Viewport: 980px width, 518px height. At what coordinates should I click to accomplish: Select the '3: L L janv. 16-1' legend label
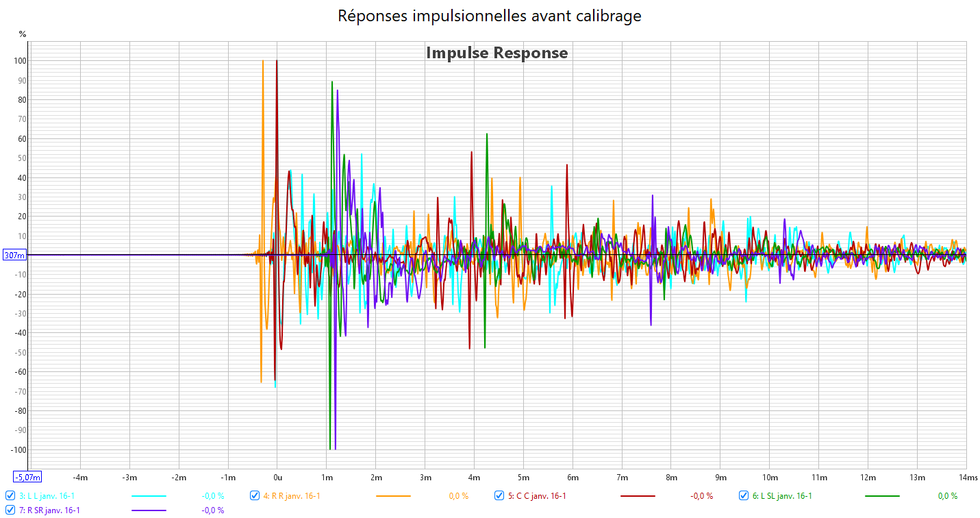click(x=47, y=496)
